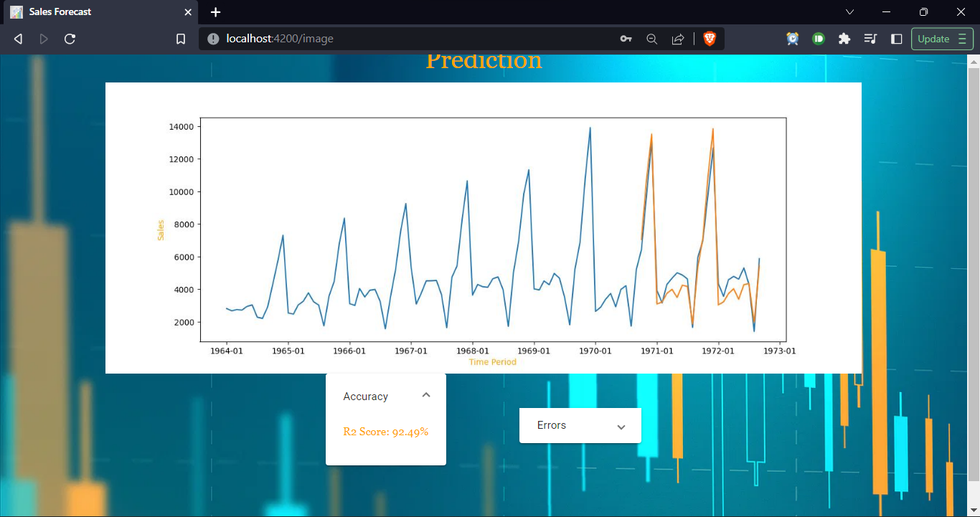This screenshot has width=980, height=517.
Task: Go back to the previous page
Action: (x=18, y=39)
